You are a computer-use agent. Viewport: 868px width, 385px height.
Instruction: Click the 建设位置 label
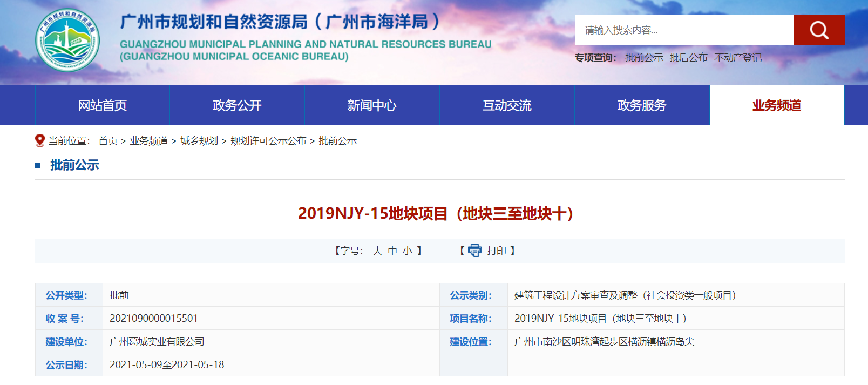[471, 342]
